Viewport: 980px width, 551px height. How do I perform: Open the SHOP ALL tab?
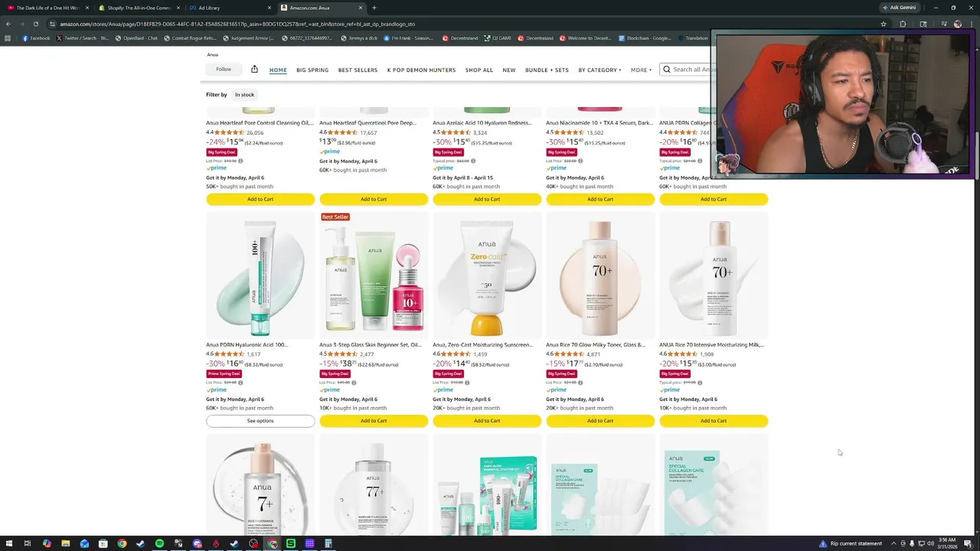(479, 70)
